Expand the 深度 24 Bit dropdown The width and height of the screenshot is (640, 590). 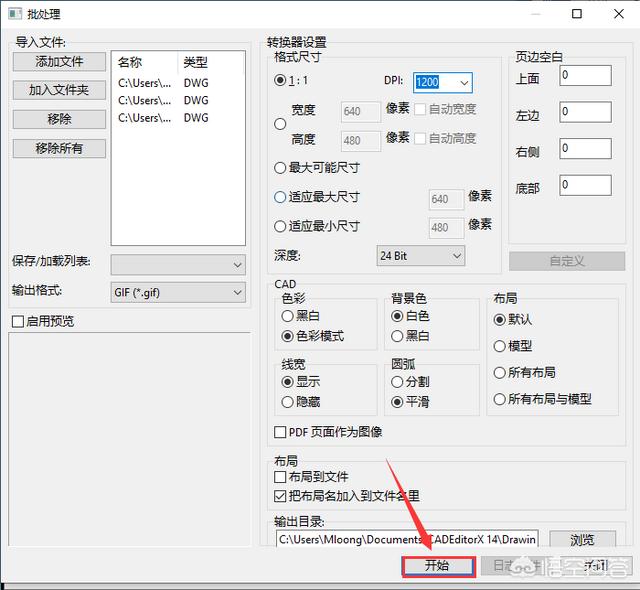[x=456, y=257]
